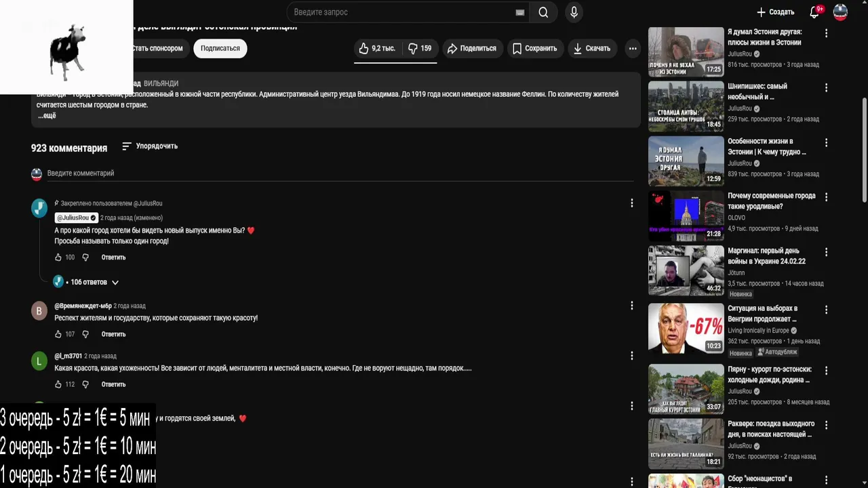Click the Подписаться subscribe button
868x488 pixels.
click(x=220, y=48)
